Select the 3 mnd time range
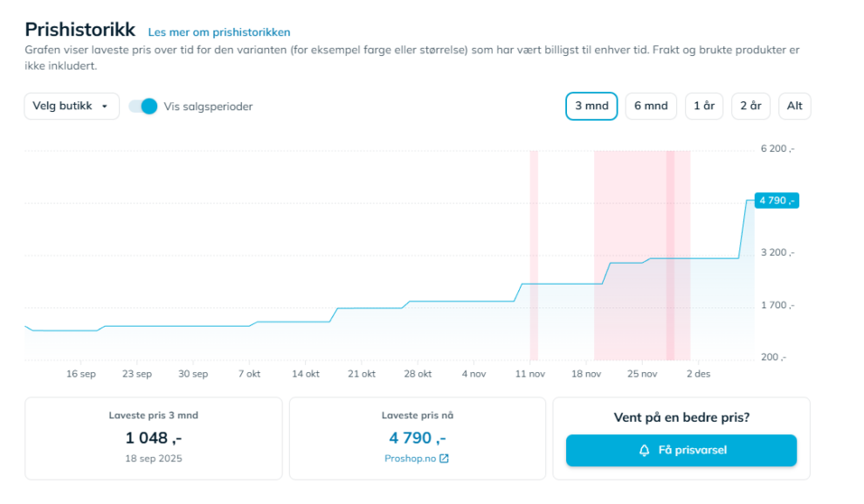The height and width of the screenshot is (504, 864). click(591, 107)
